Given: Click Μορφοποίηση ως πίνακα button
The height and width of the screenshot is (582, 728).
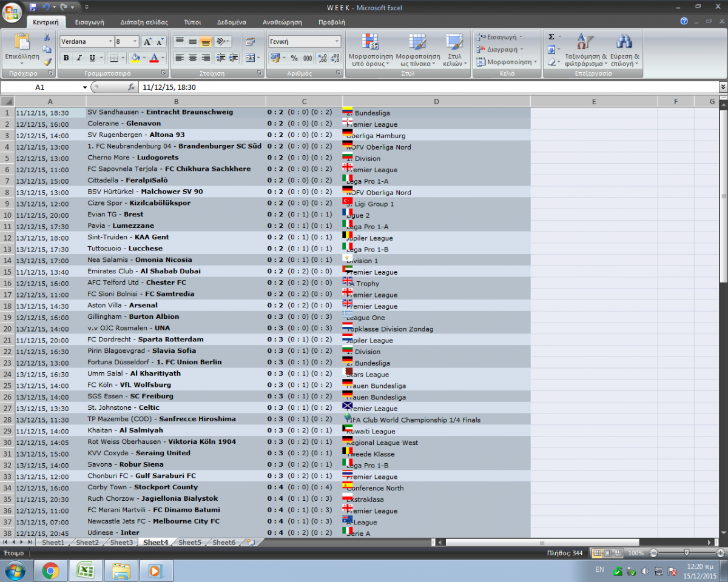Looking at the screenshot, I should click(x=419, y=50).
